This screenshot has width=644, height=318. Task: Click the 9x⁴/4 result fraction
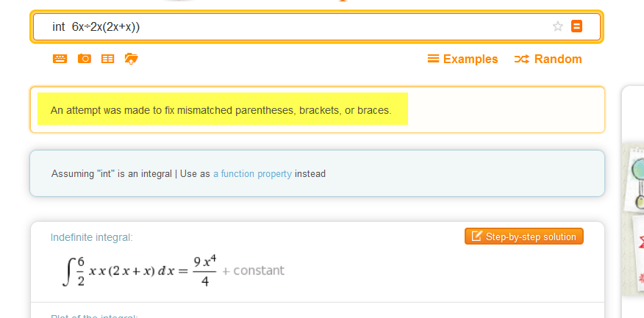204,271
